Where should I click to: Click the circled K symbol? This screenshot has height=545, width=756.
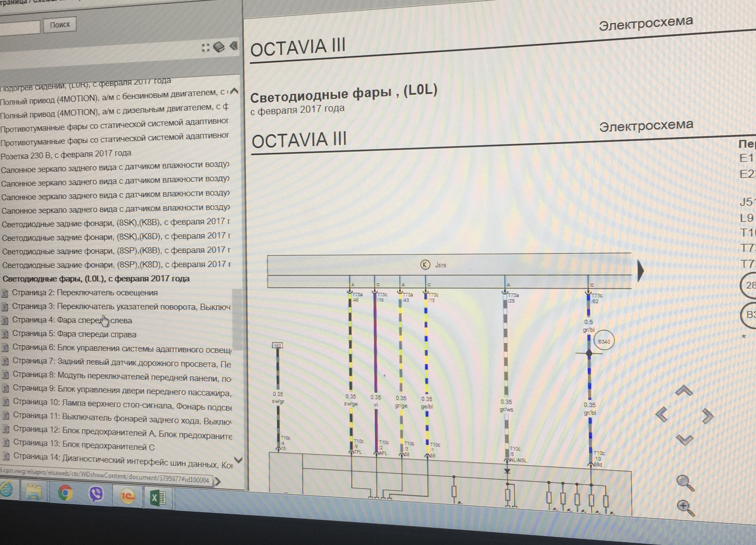coord(425,265)
